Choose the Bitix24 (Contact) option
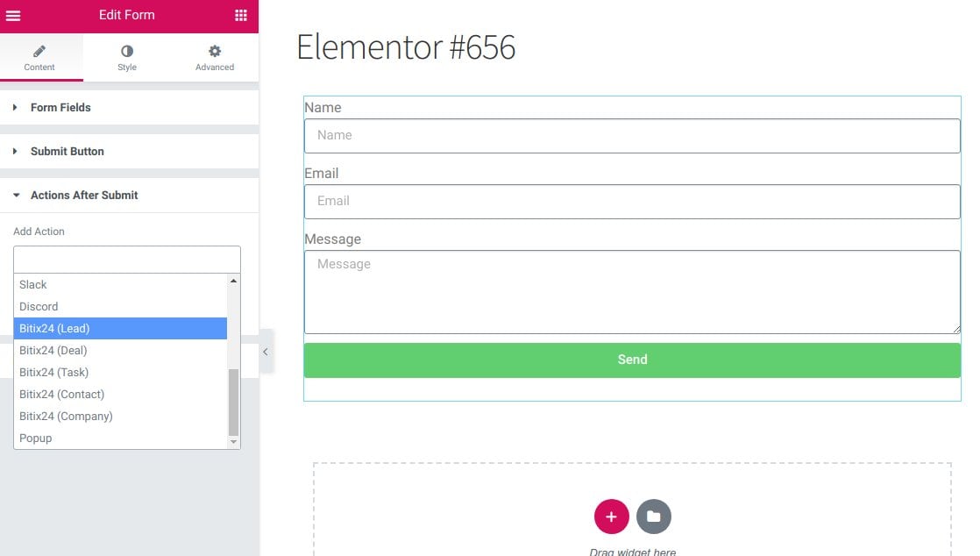Screen dimensions: 980x556 coord(120,394)
